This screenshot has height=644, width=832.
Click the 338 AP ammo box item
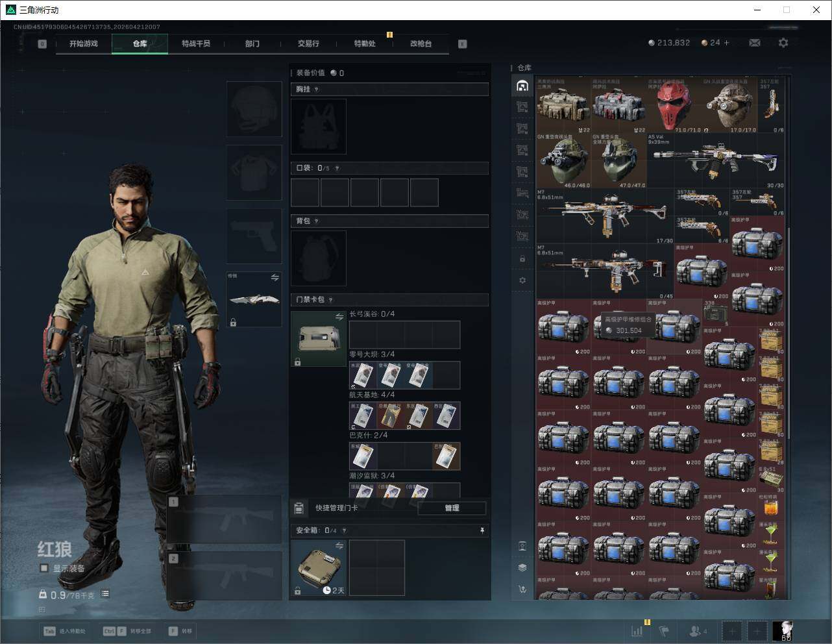(716, 313)
